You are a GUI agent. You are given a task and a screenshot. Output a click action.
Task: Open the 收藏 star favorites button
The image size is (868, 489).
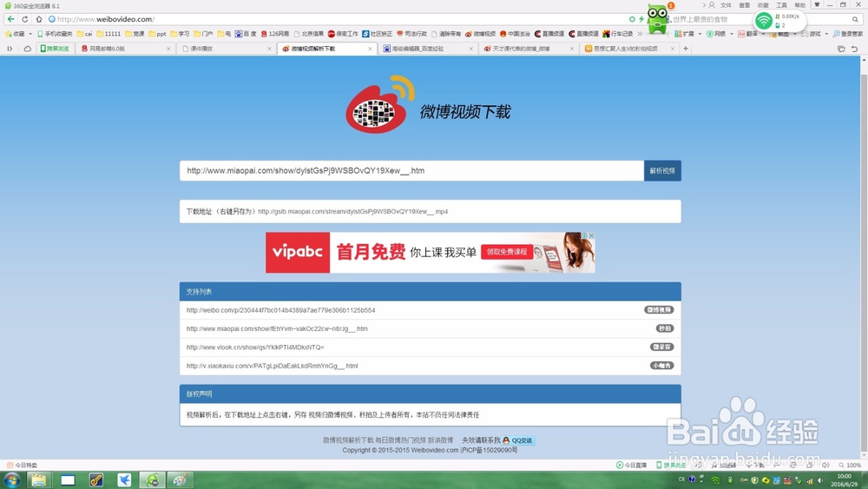[15, 34]
